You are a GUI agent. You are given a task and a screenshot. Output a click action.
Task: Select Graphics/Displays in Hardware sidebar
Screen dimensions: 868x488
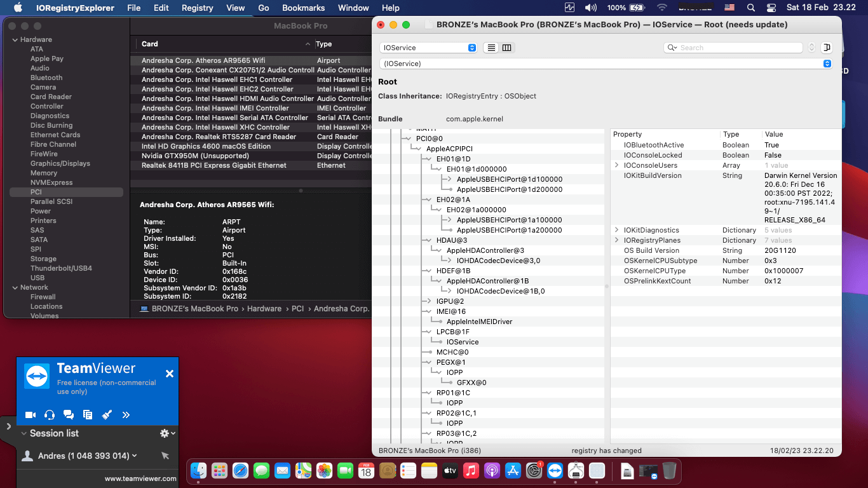coord(60,163)
